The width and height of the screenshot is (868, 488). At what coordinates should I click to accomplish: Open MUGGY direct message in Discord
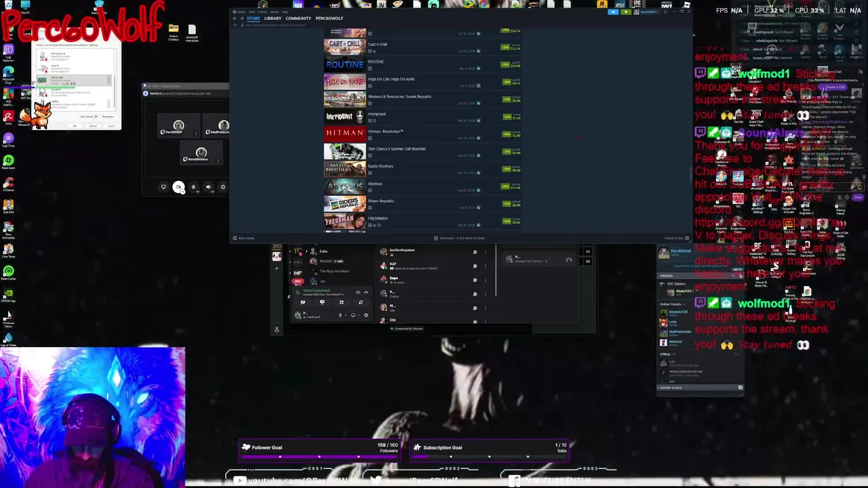pos(326,261)
